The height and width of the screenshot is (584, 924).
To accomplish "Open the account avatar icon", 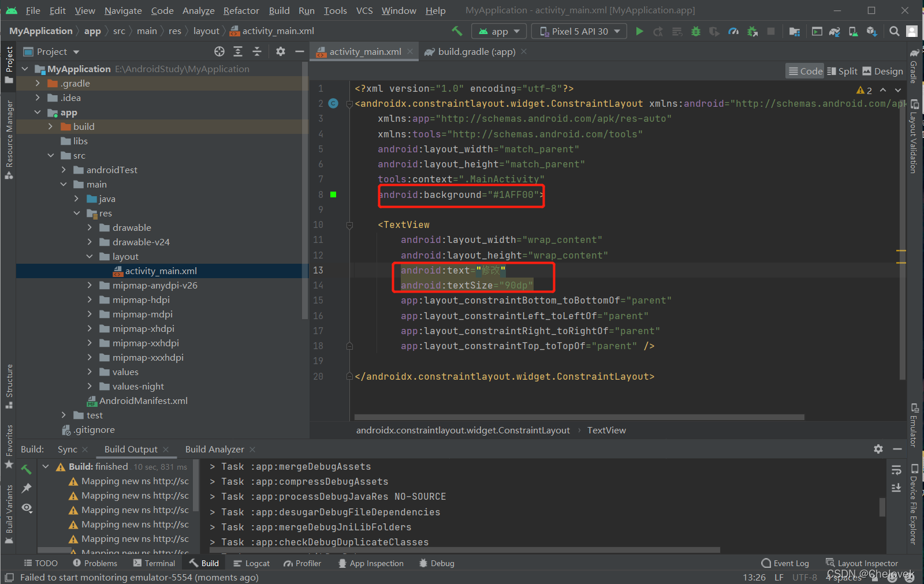I will [x=912, y=31].
